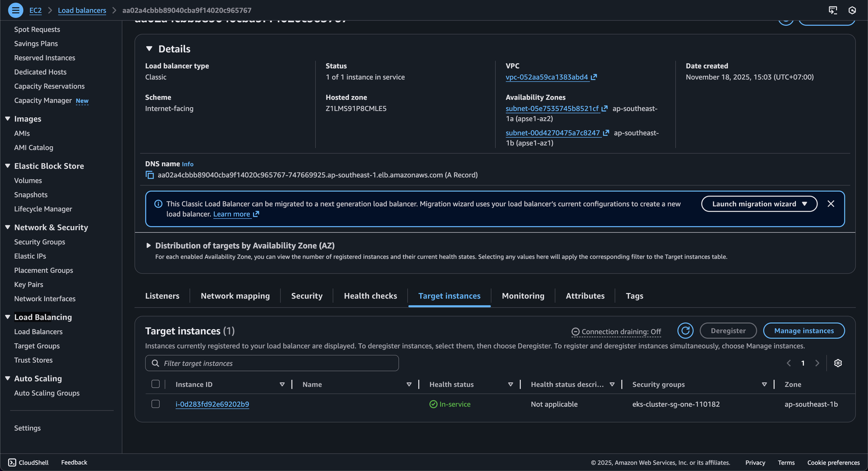868x471 pixels.
Task: Open the Attributes tab
Action: pyautogui.click(x=585, y=296)
